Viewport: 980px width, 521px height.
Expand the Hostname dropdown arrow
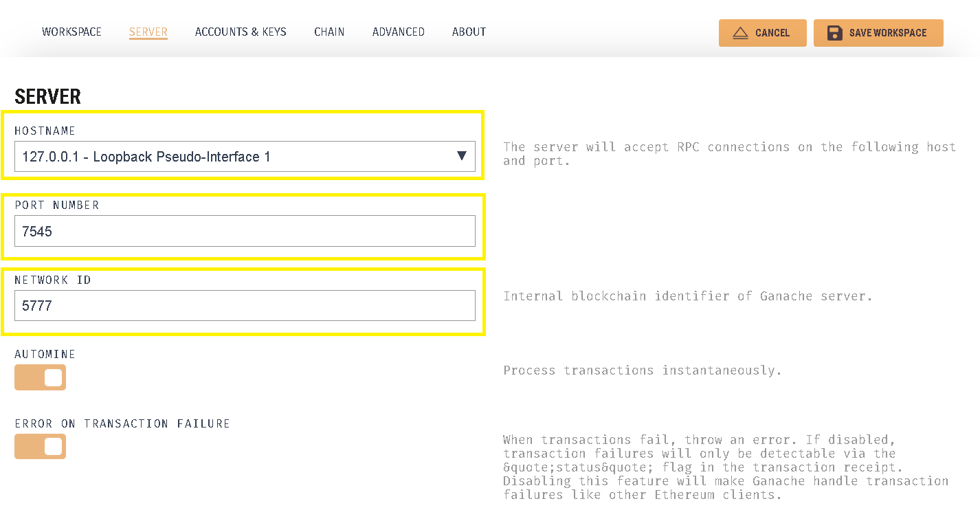(463, 156)
